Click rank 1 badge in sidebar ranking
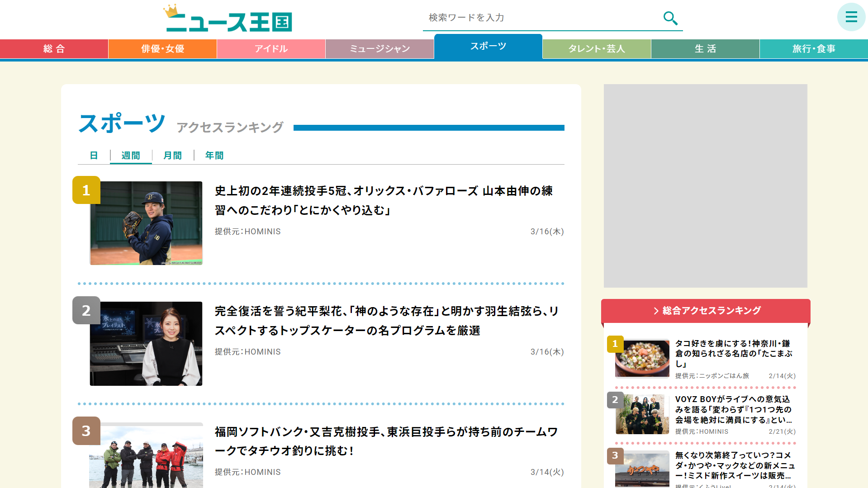 [x=615, y=344]
